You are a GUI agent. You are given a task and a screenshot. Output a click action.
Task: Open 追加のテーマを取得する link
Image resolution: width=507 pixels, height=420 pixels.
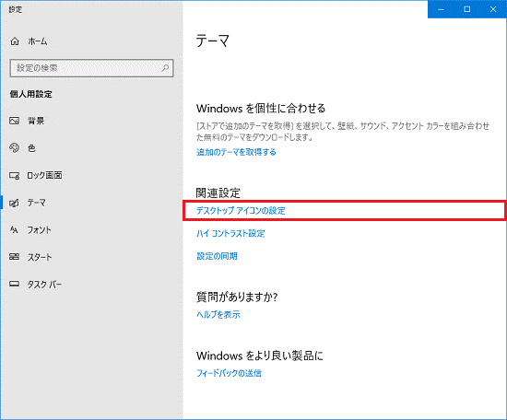[x=236, y=152]
